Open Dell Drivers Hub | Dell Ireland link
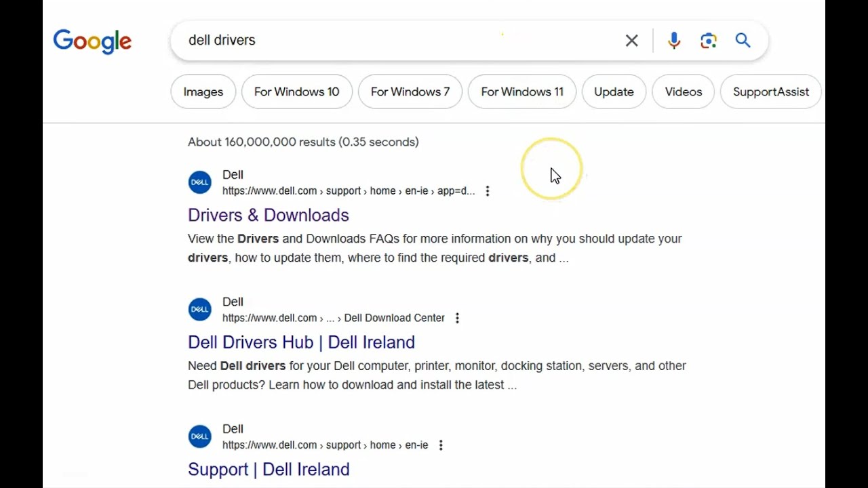The image size is (868, 488). 301,342
